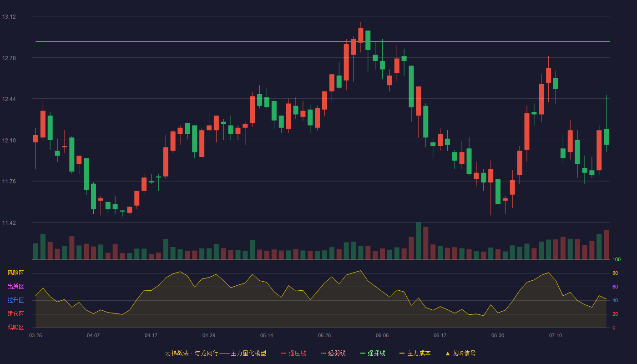The image size is (637, 364).
Task: Click the 06-30 date label
Action: [x=498, y=335]
